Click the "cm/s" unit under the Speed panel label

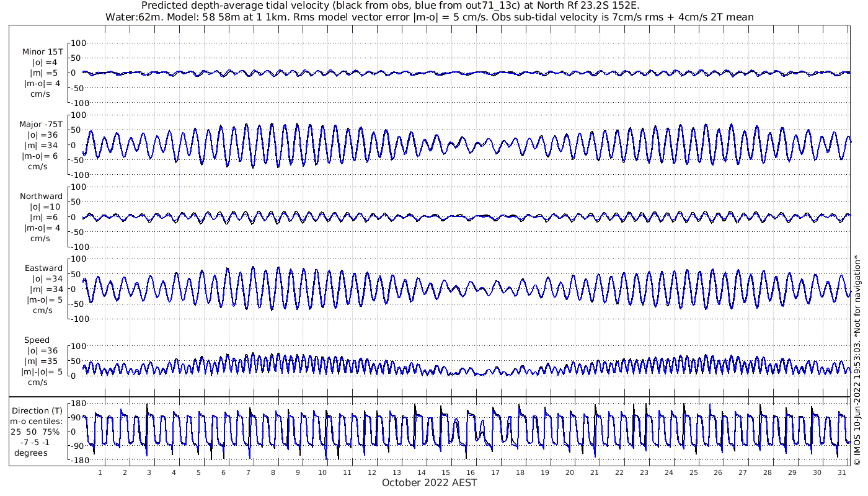pyautogui.click(x=37, y=382)
